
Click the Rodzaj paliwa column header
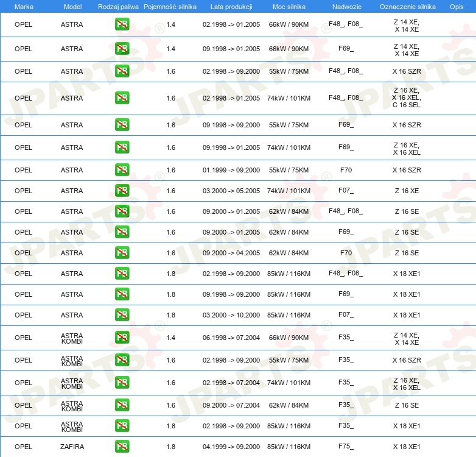(x=118, y=7)
